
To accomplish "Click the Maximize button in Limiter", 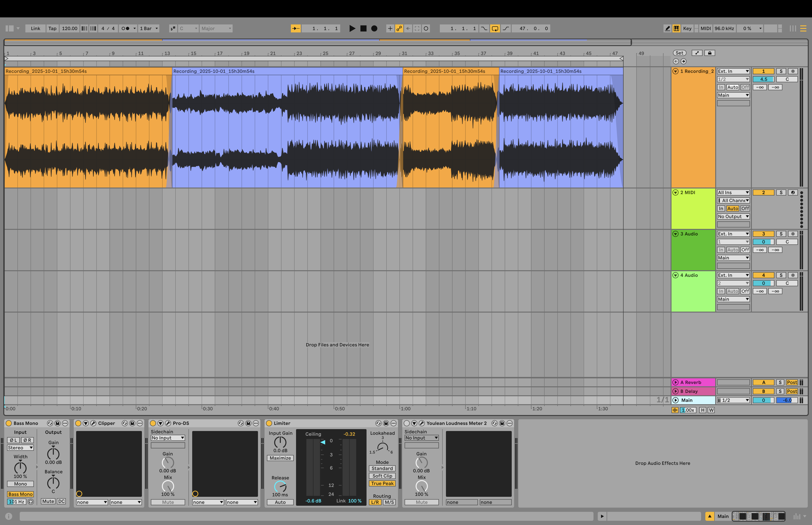I will click(x=280, y=458).
